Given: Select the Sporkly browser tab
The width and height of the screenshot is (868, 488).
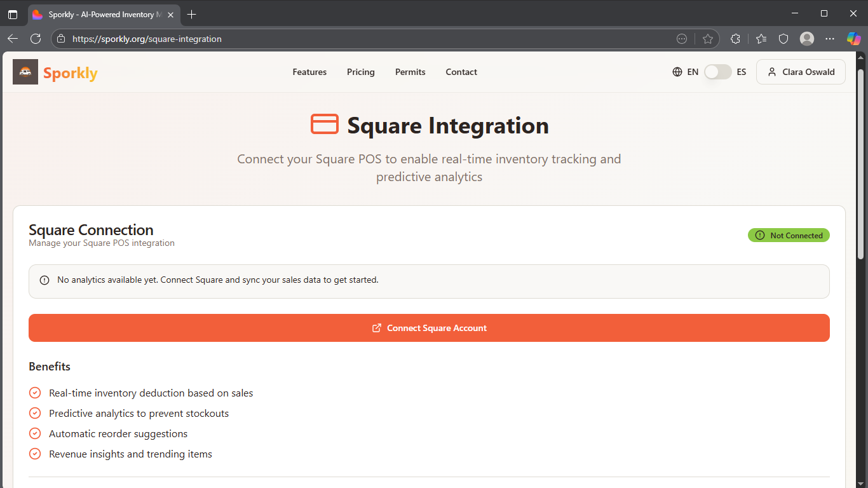Looking at the screenshot, I should pyautogui.click(x=103, y=14).
